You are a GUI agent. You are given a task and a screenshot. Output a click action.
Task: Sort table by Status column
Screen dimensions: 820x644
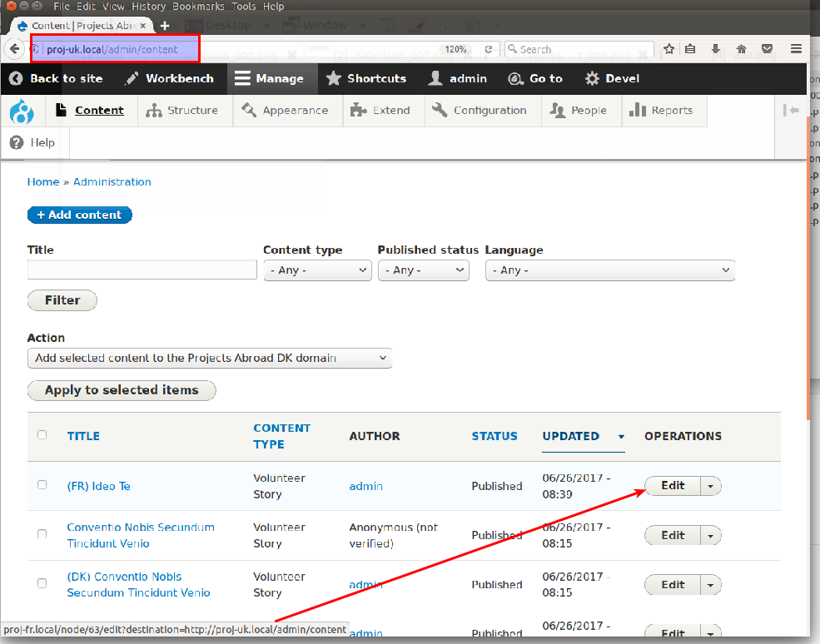coord(494,436)
